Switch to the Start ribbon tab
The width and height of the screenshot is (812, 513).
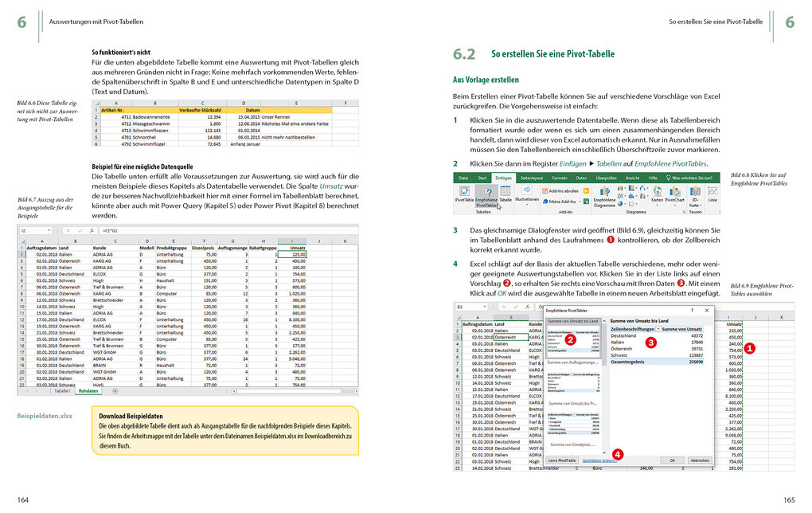482,178
